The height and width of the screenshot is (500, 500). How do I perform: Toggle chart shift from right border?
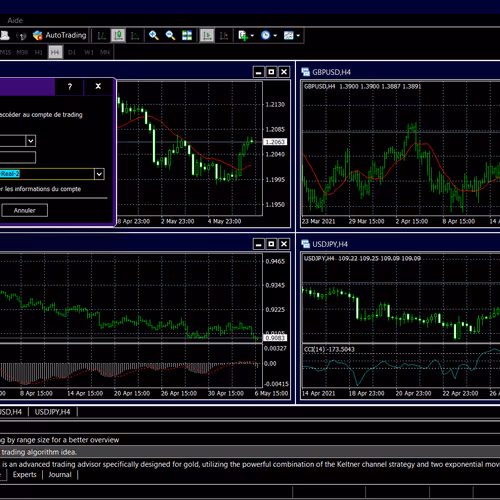pyautogui.click(x=224, y=35)
